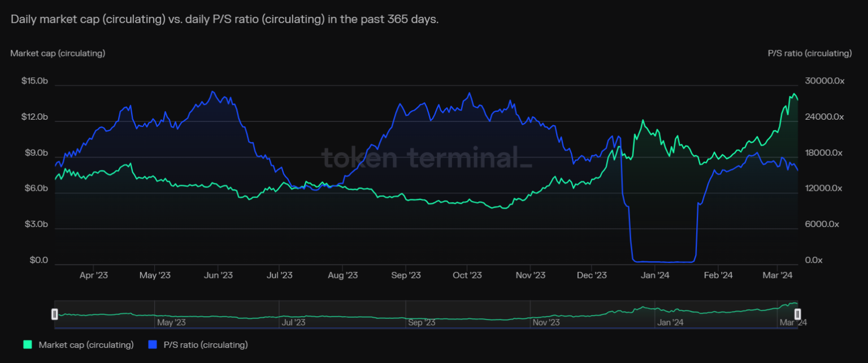868x363 pixels.
Task: Click the blue P/S ratio legend swatch
Action: [152, 344]
